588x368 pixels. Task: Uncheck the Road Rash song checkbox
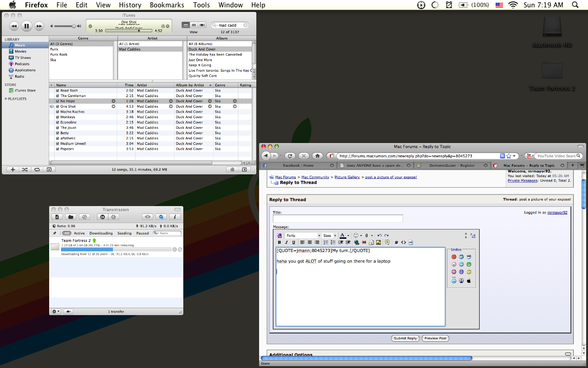[57, 91]
